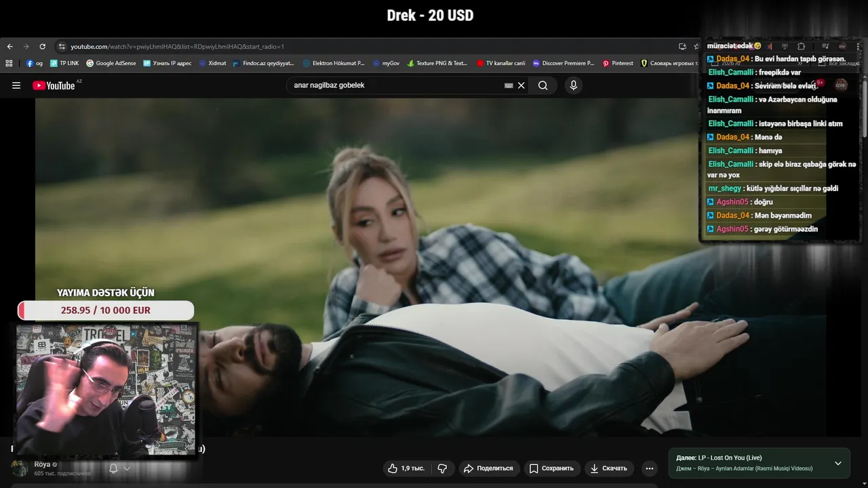Open the apps grid in bookmarks bar

coord(9,63)
